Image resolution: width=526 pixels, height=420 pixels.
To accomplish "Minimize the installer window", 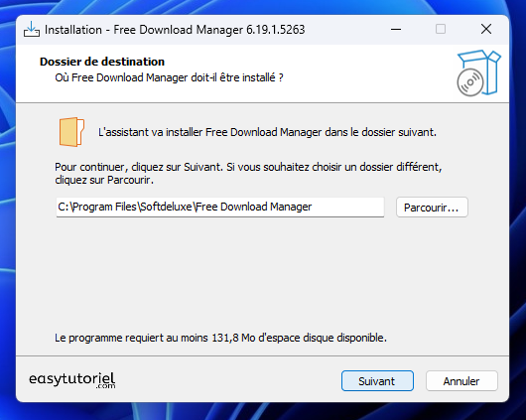I will click(396, 29).
